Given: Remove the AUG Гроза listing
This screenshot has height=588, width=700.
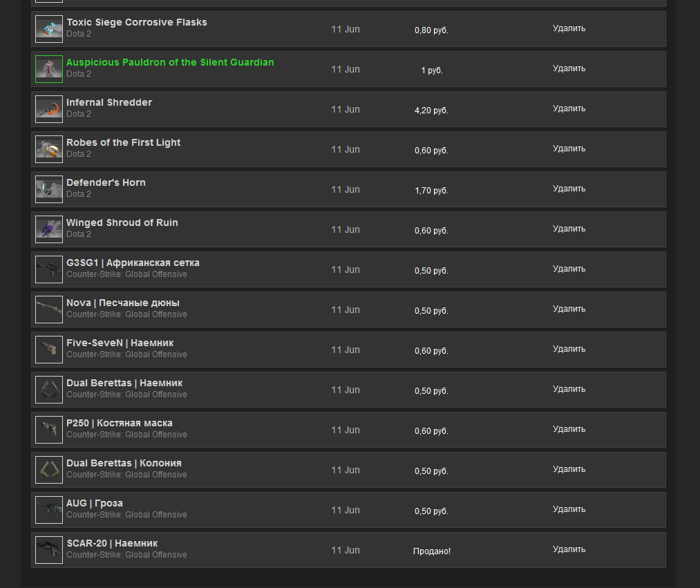Looking at the screenshot, I should click(x=569, y=509).
